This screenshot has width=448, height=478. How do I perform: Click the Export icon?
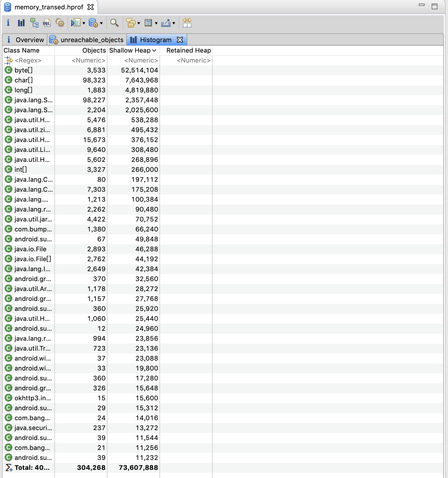[x=166, y=23]
